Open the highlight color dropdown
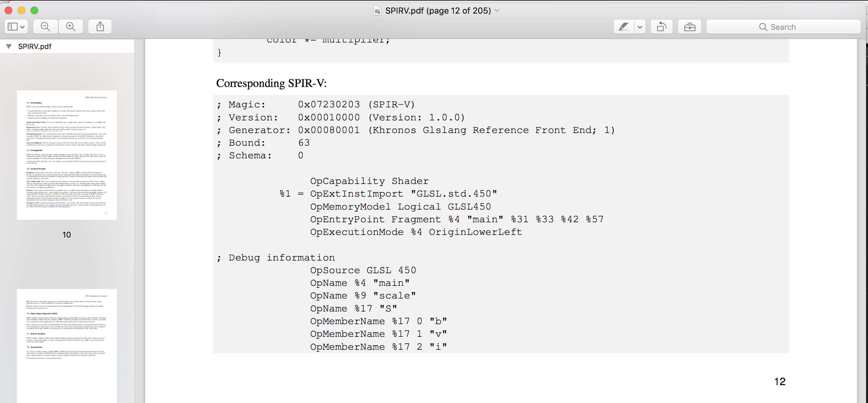 coord(640,27)
